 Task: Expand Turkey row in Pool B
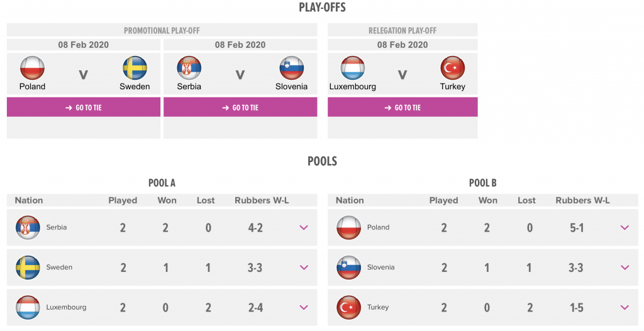click(625, 307)
